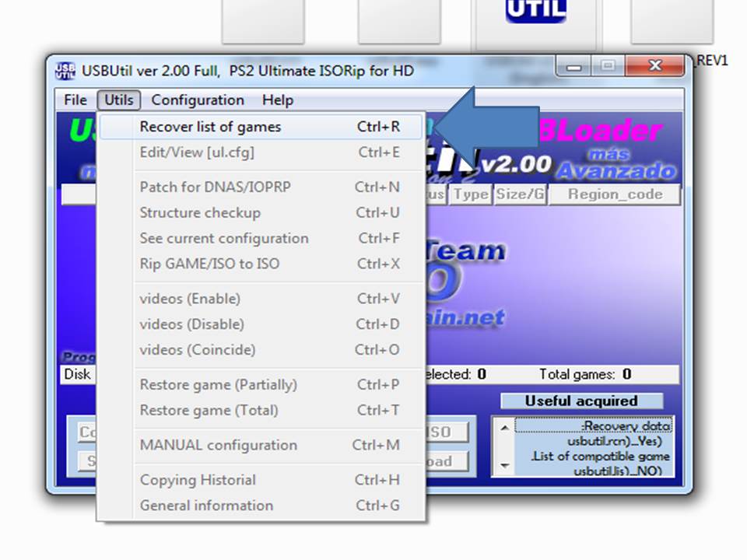Screen dimensions: 747x560
Task: Open General information entry
Action: coord(261,506)
